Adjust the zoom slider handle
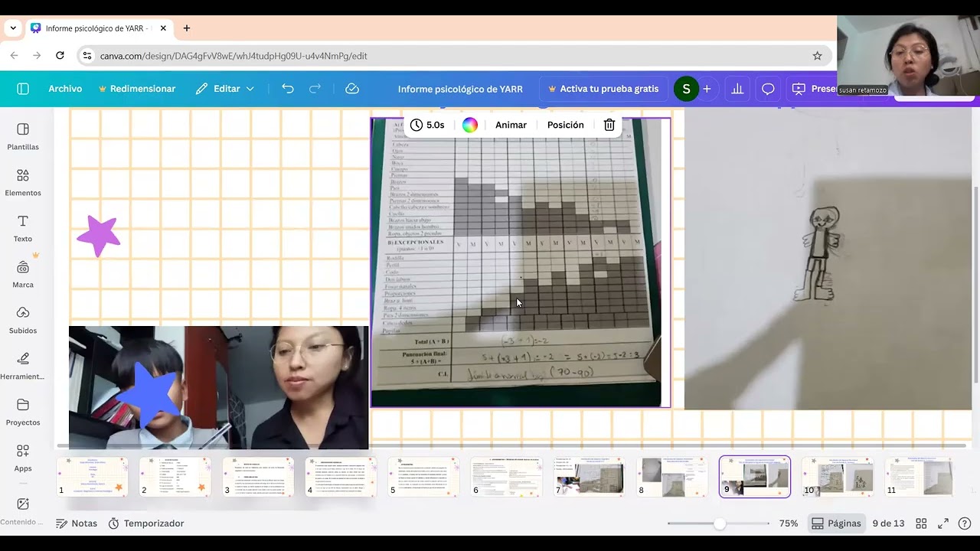980x551 pixels. (719, 523)
